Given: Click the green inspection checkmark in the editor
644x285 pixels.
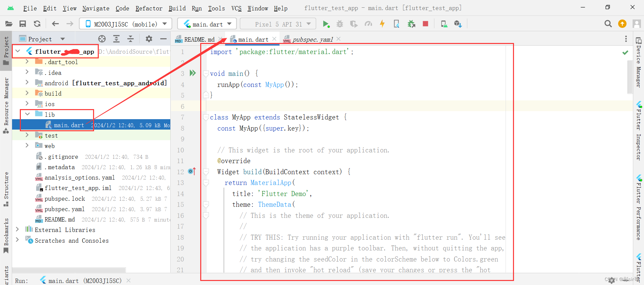Looking at the screenshot, I should coord(625,52).
